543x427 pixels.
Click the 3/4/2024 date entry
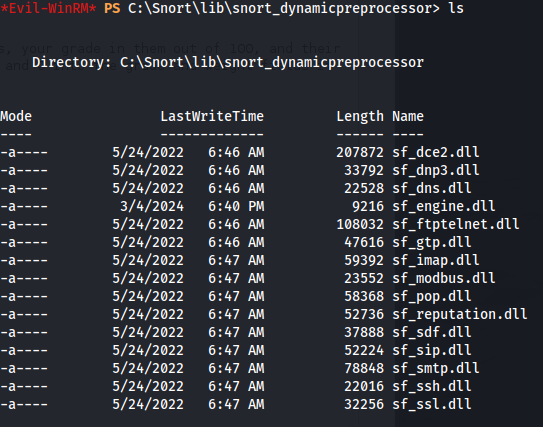152,206
